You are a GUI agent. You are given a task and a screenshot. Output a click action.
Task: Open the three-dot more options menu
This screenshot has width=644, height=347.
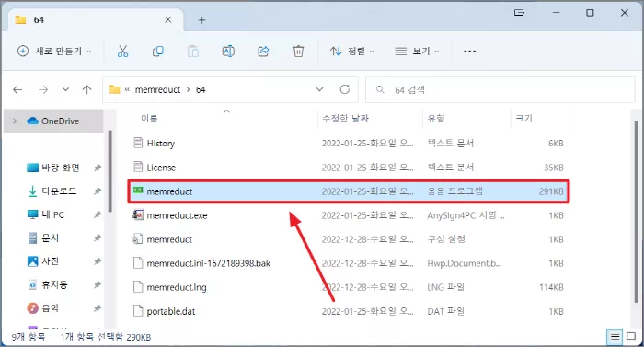tap(469, 52)
